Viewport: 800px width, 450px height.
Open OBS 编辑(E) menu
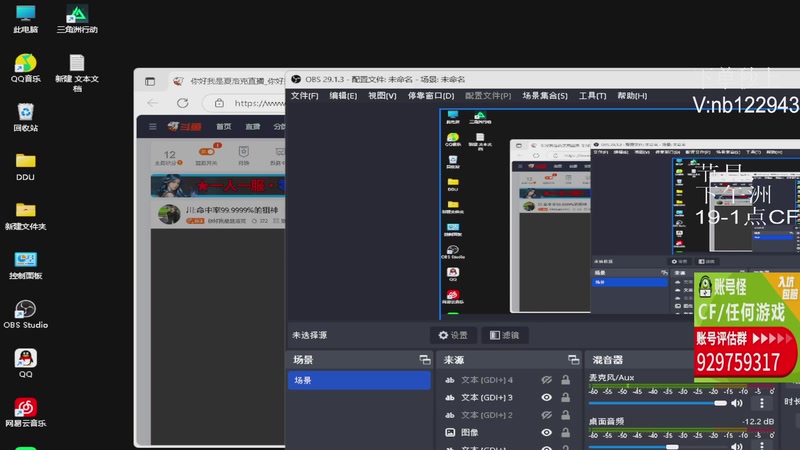343,95
